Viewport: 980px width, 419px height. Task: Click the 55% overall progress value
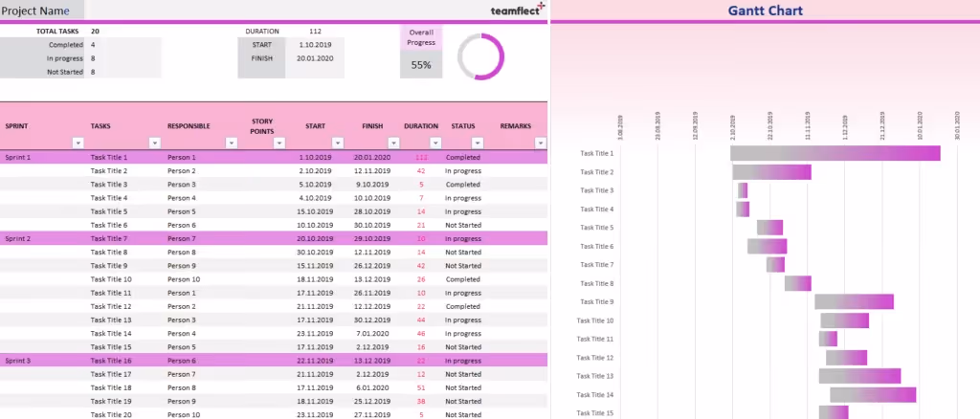tap(421, 65)
